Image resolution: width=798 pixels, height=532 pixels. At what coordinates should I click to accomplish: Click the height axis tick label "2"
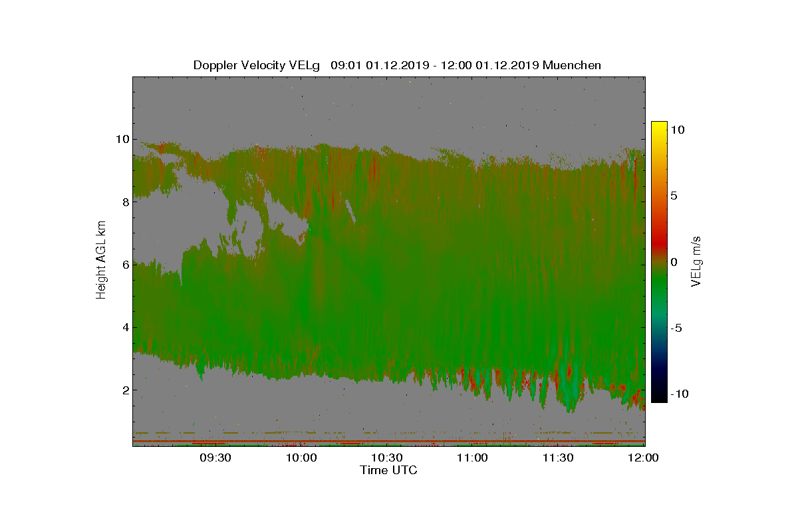[x=124, y=390]
